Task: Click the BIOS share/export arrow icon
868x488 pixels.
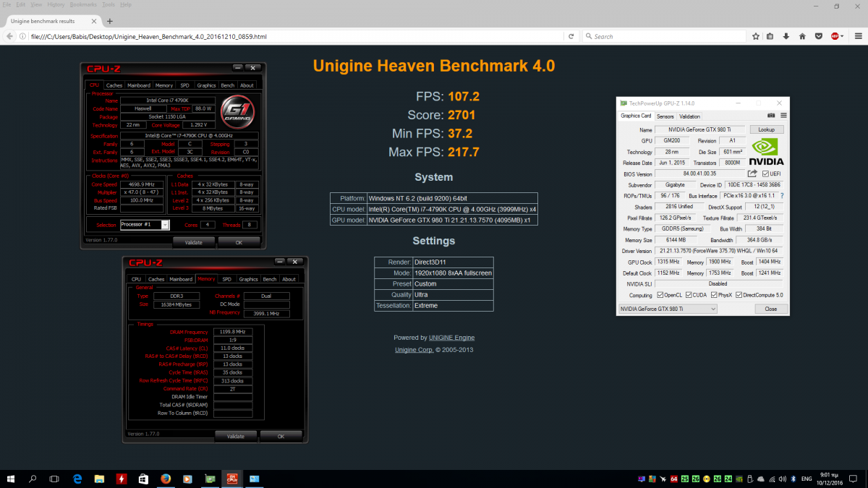Action: tap(752, 174)
